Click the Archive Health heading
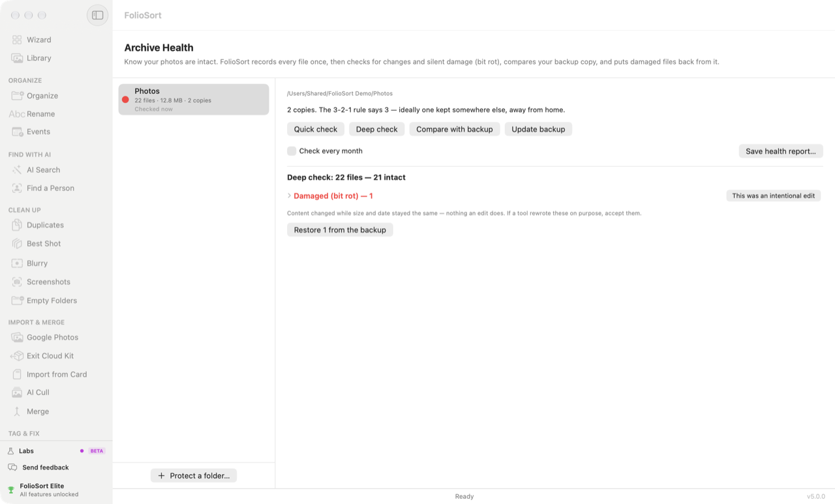This screenshot has width=835, height=504. 159,48
